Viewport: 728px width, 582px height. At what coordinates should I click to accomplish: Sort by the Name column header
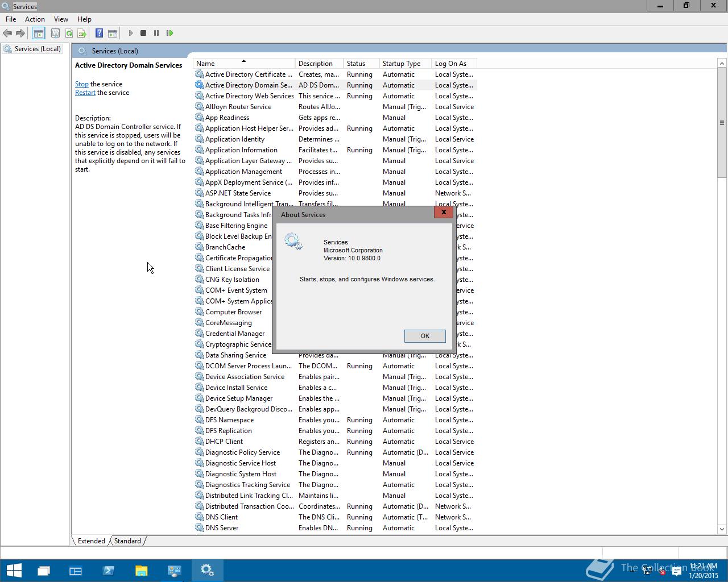244,63
